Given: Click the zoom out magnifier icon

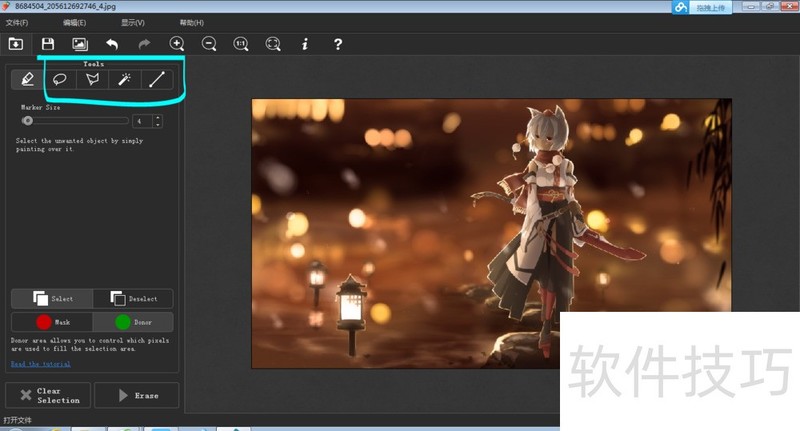Looking at the screenshot, I should click(209, 44).
